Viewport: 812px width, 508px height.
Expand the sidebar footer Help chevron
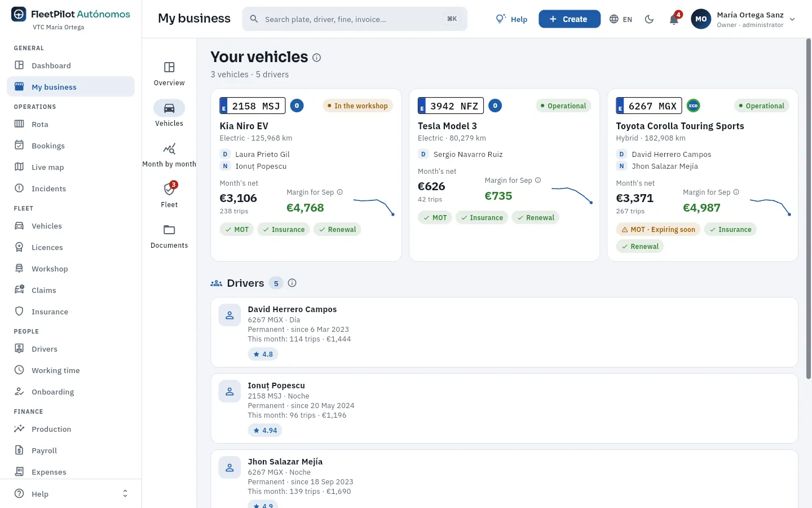pos(125,494)
